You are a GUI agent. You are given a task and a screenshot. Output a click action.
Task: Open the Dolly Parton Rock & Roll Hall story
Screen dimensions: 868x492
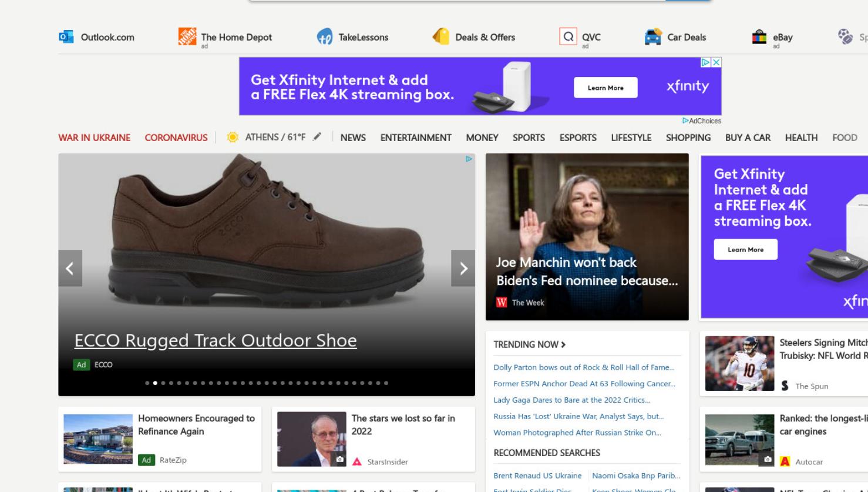click(x=584, y=367)
